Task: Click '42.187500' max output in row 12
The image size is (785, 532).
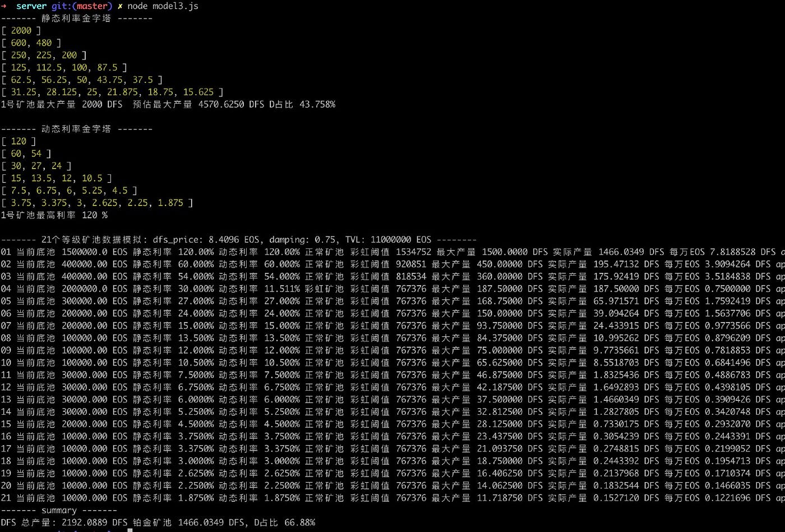Action: (x=500, y=388)
